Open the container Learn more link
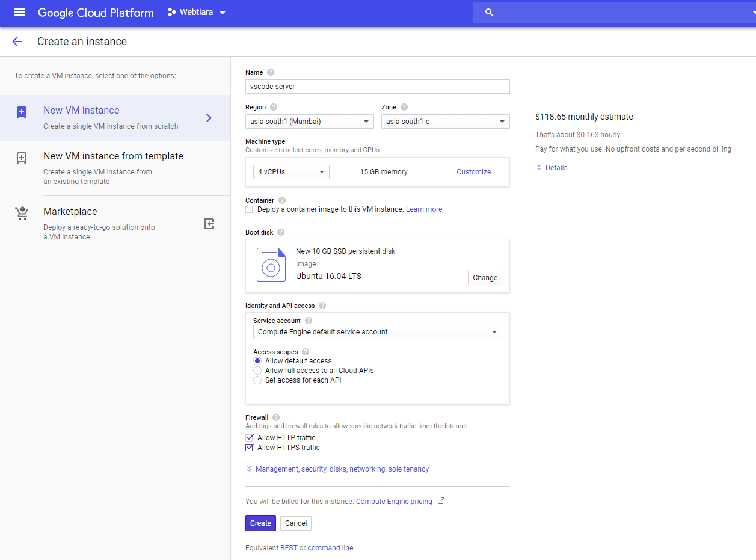756x560 pixels. [424, 209]
